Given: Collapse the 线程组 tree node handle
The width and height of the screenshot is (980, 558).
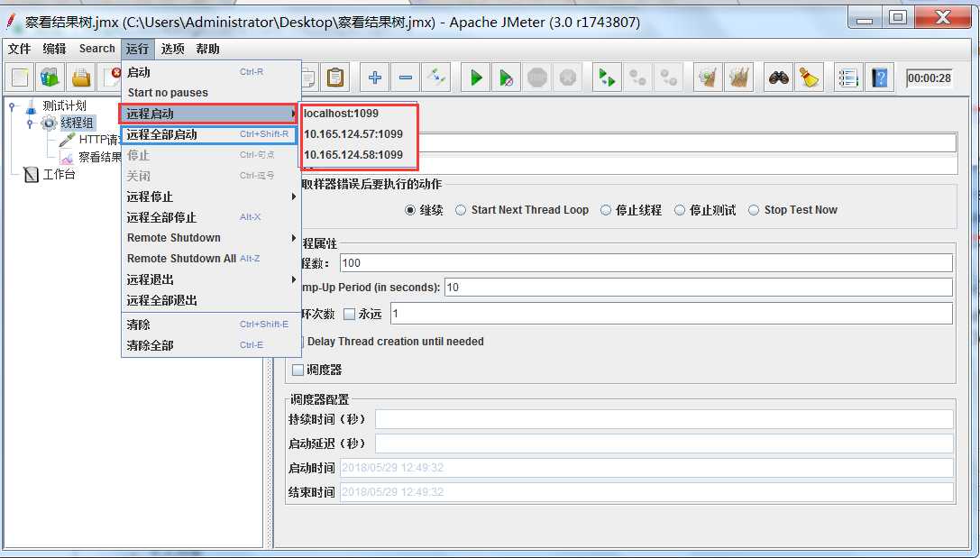Looking at the screenshot, I should coord(30,123).
